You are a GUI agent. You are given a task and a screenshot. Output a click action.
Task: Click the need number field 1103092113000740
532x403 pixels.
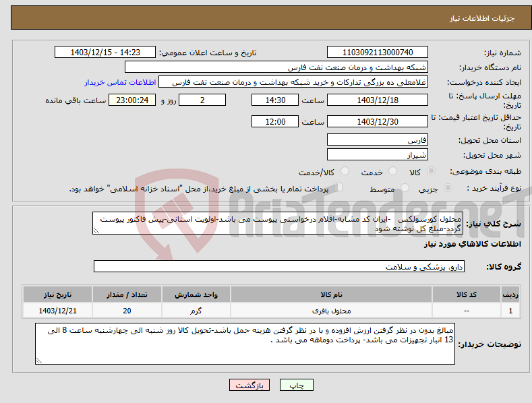[x=378, y=53]
